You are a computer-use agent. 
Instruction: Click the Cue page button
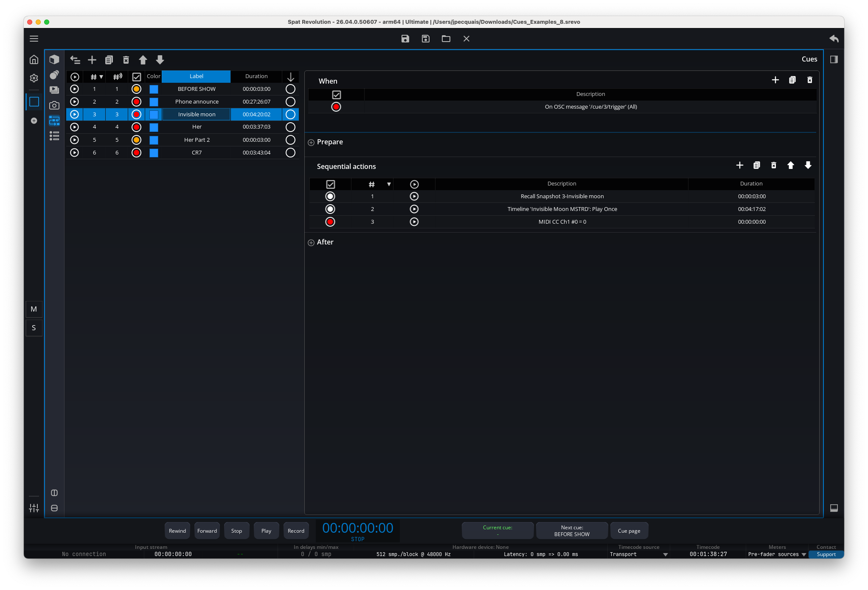tap(629, 531)
